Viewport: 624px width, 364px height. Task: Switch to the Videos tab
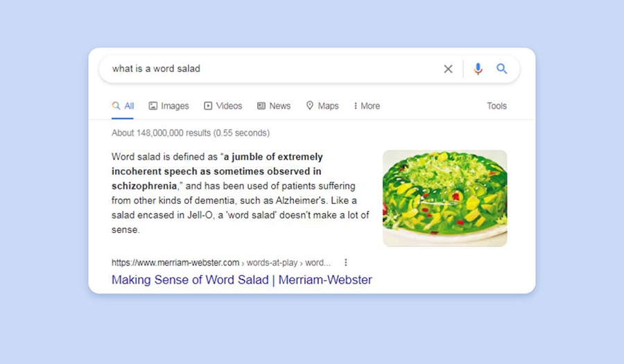click(229, 106)
